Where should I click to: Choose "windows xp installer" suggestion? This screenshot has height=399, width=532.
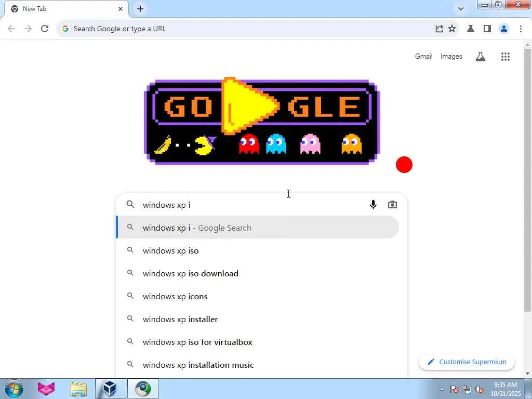point(258,320)
